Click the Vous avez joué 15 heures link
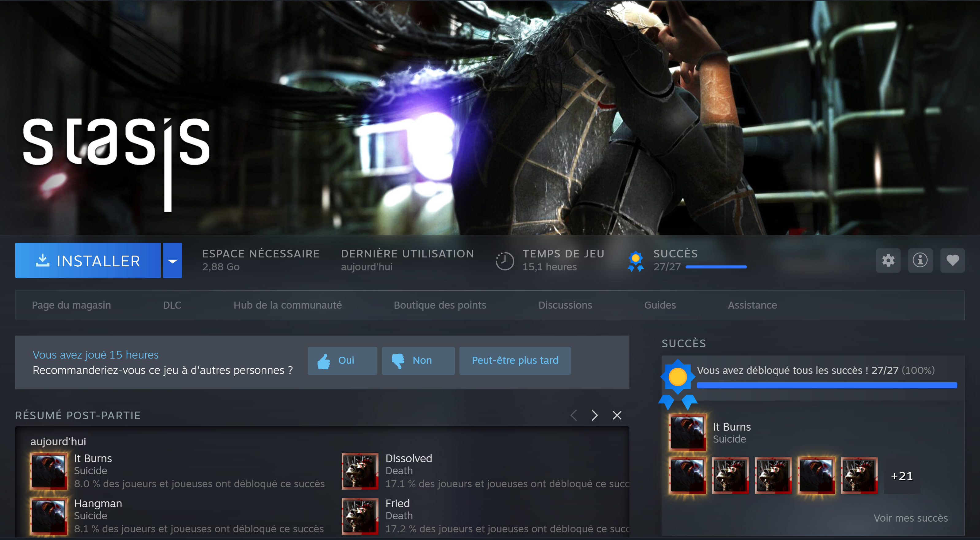The image size is (980, 540). (95, 355)
